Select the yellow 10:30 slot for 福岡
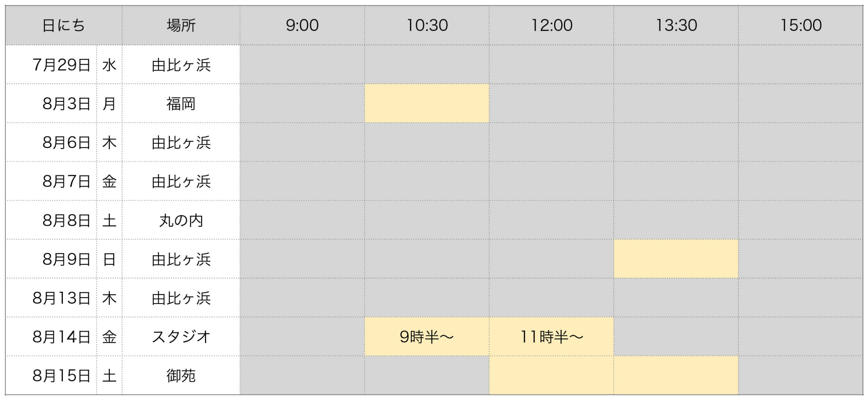 tap(427, 104)
